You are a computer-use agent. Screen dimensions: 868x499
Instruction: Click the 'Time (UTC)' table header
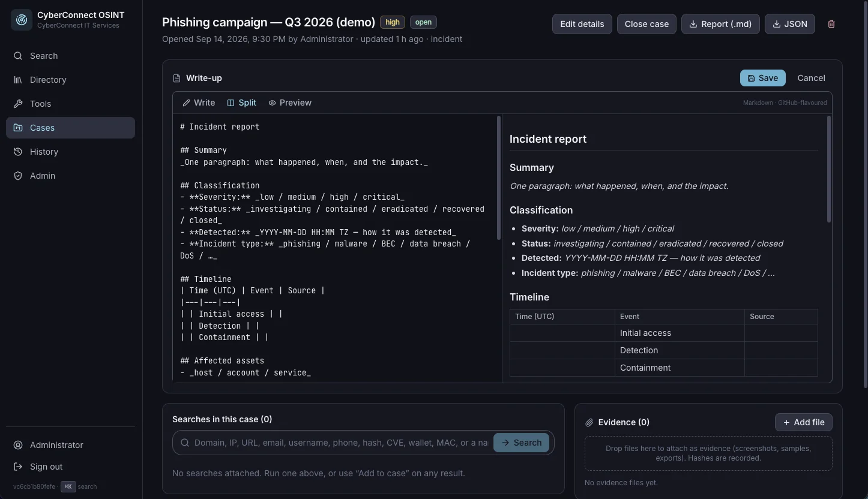coord(562,317)
